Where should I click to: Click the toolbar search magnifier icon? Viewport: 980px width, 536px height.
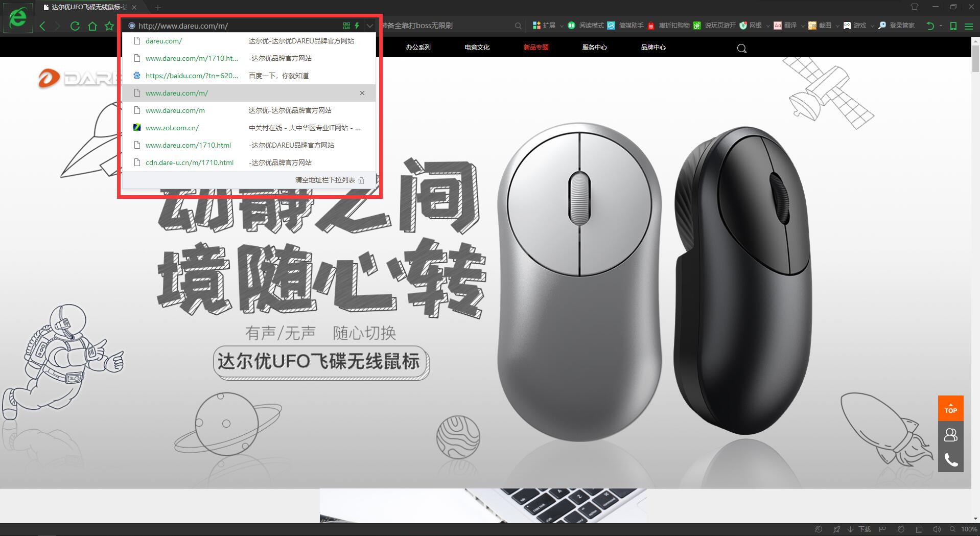518,26
